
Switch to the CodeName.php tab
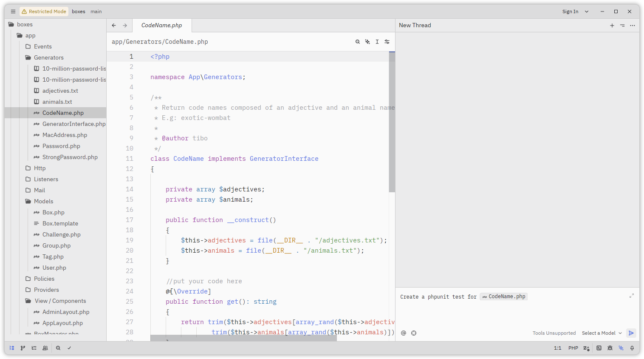[x=162, y=26]
